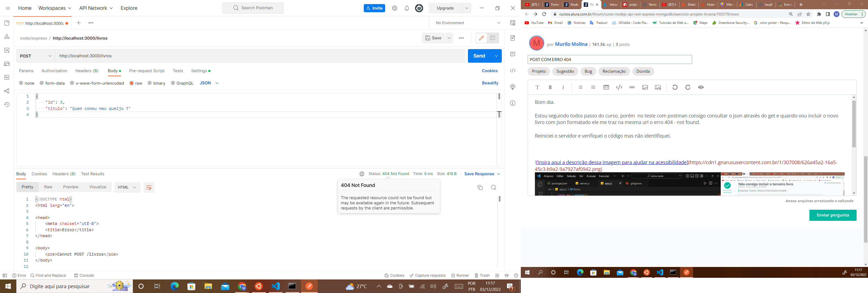868x293 pixels.
Task: Choose the Bug topic tag
Action: point(588,71)
